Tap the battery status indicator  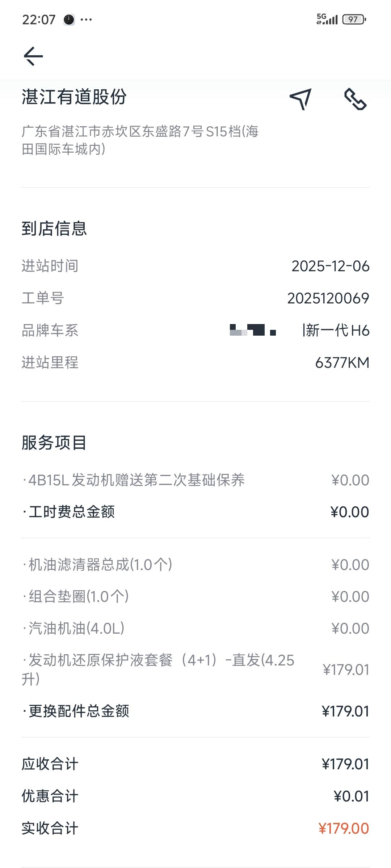click(x=354, y=19)
